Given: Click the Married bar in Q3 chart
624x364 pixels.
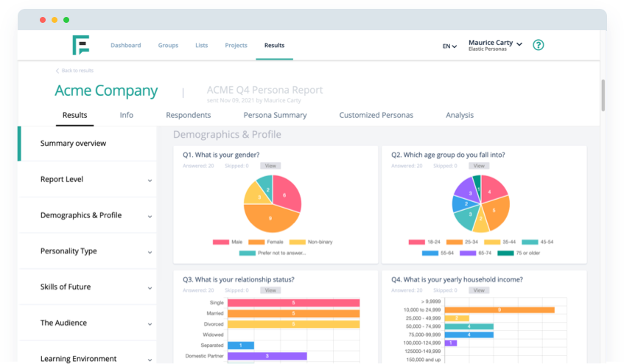Looking at the screenshot, I should point(294,313).
